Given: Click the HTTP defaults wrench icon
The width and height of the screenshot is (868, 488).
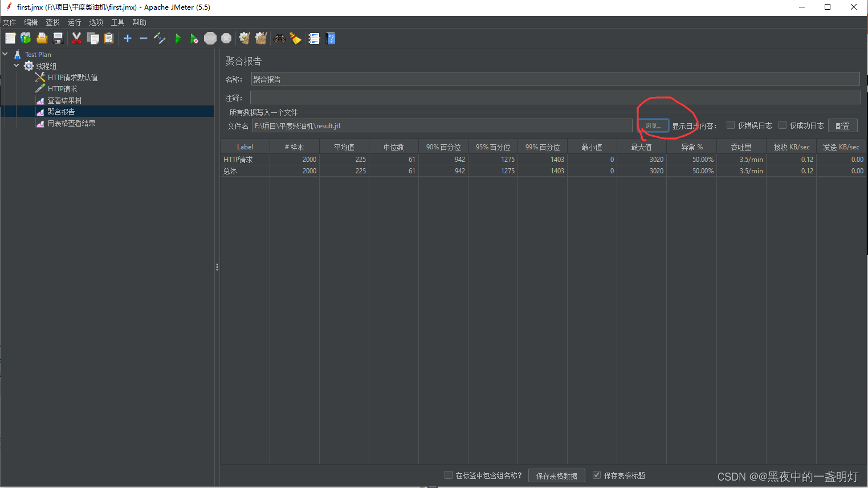Looking at the screenshot, I should tap(40, 78).
